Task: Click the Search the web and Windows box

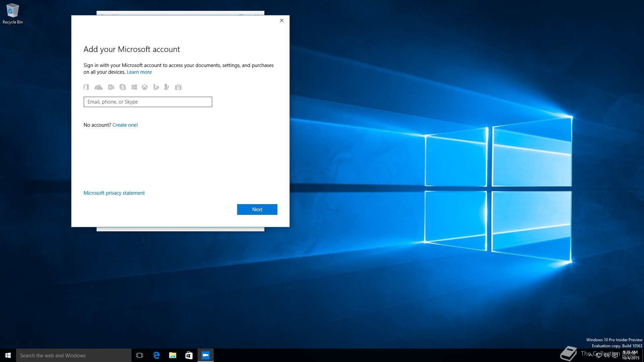Action: click(74, 355)
